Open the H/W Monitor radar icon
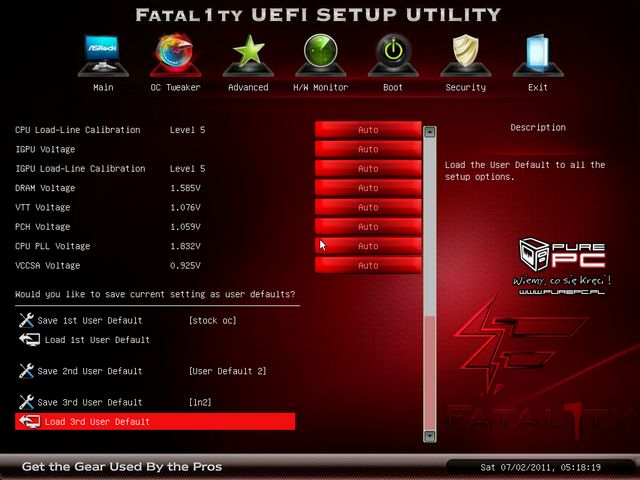Image resolution: width=640 pixels, height=480 pixels. coord(320,56)
